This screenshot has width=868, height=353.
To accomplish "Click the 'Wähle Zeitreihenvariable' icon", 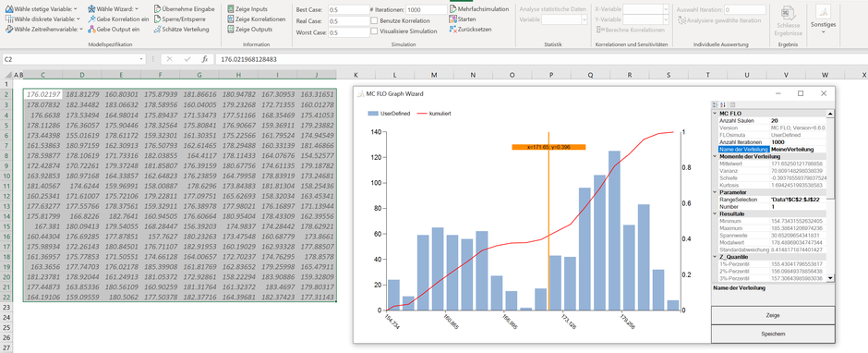I will tap(9, 29).
